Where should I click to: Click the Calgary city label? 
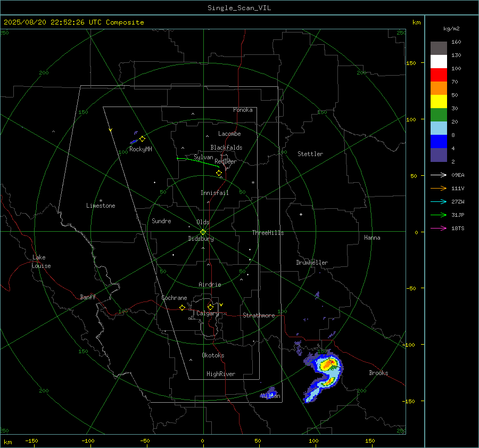coord(208,313)
